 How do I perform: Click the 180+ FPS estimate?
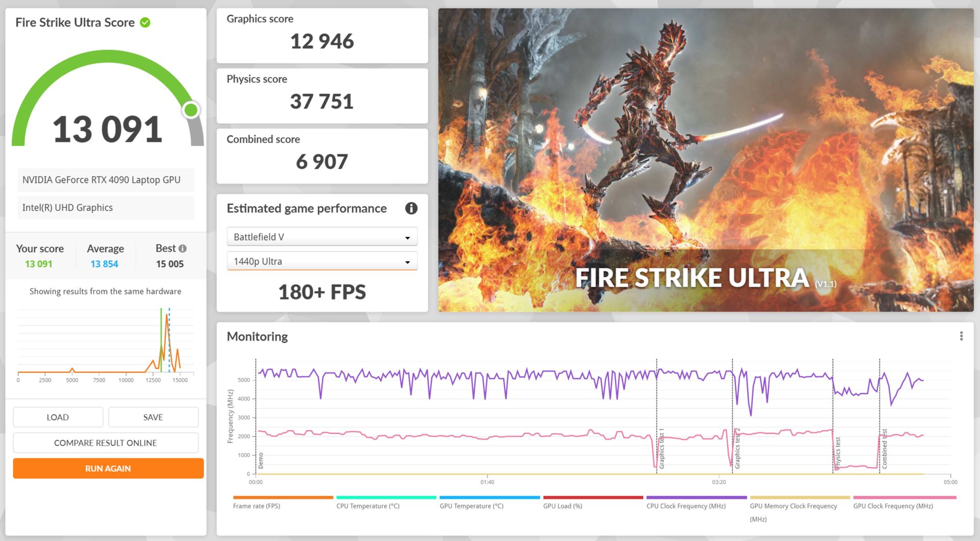coord(322,292)
